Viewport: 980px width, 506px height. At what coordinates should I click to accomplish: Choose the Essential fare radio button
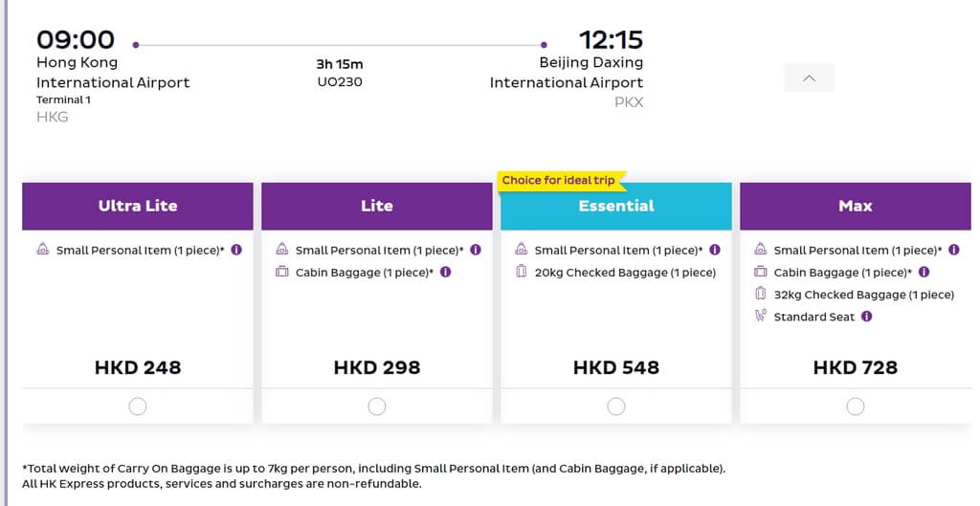click(616, 407)
